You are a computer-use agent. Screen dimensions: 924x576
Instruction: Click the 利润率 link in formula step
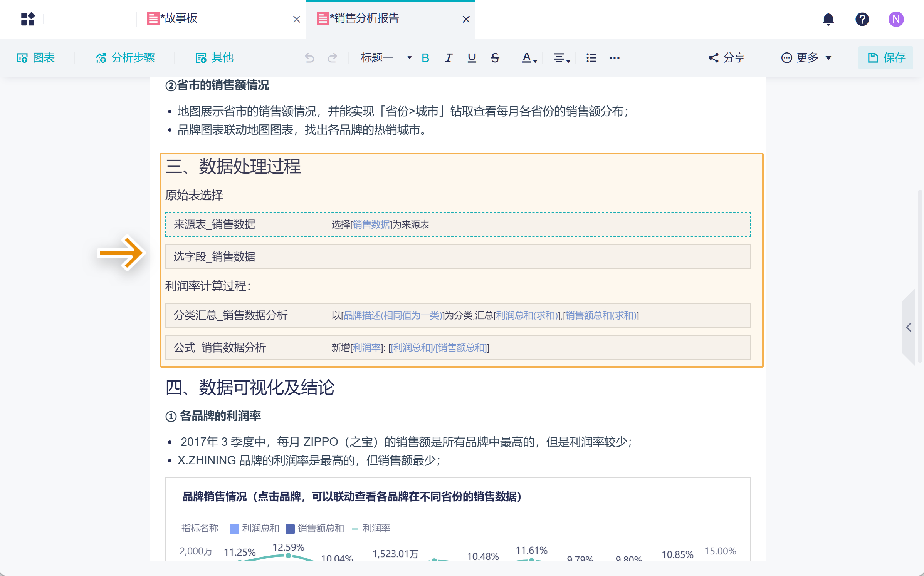pos(366,348)
